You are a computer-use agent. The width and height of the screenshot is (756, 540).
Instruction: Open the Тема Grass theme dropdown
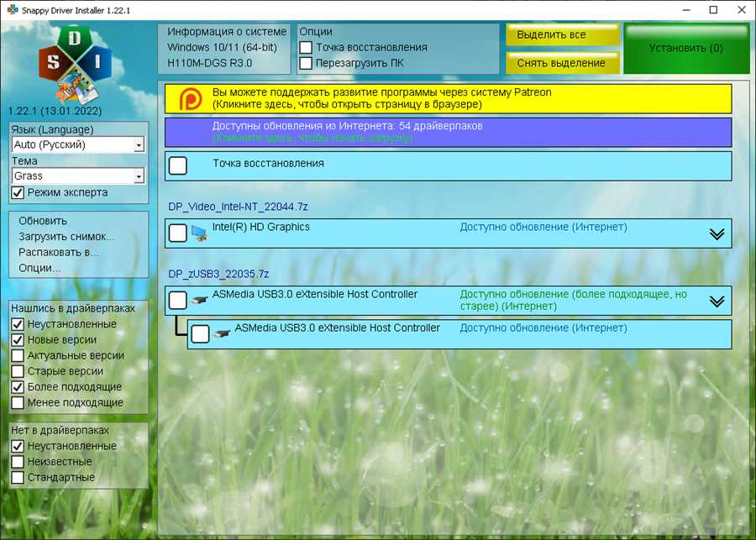[139, 176]
